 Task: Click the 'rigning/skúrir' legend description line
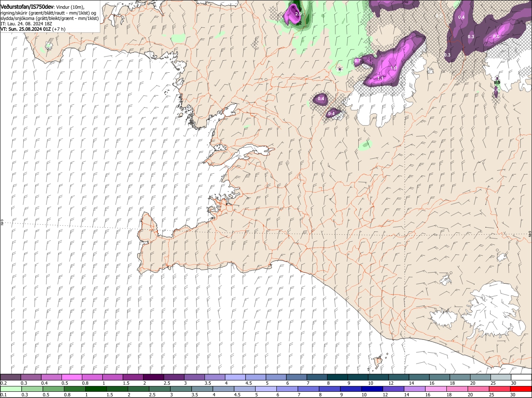click(49, 12)
